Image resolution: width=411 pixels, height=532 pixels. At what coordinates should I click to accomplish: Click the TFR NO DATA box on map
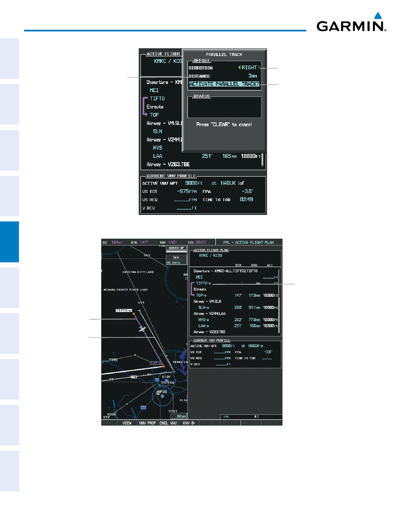pos(176,260)
